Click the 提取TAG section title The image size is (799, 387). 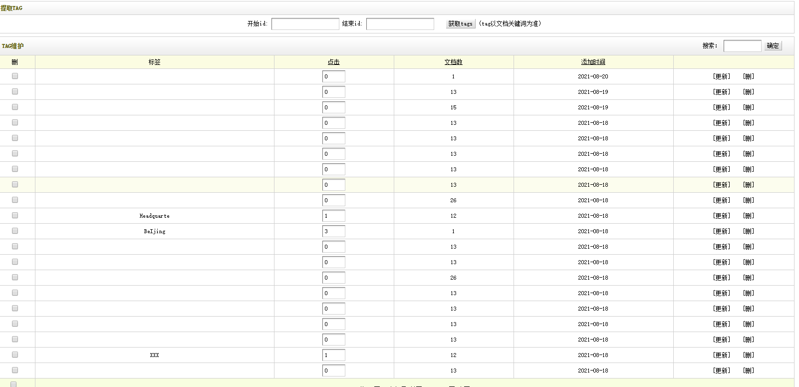(x=12, y=8)
